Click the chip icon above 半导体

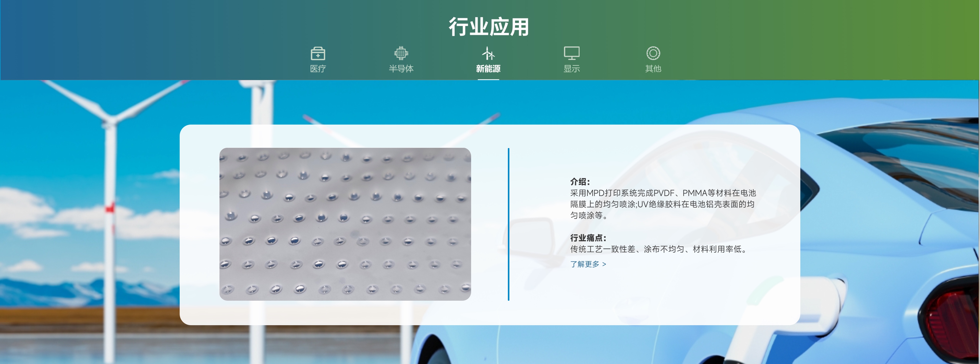tap(401, 53)
